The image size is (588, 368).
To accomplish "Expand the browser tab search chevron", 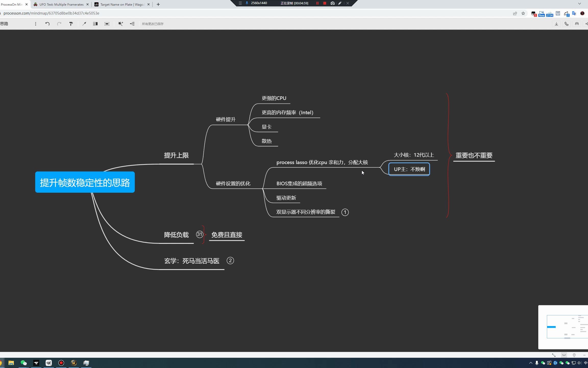I will [x=579, y=4].
